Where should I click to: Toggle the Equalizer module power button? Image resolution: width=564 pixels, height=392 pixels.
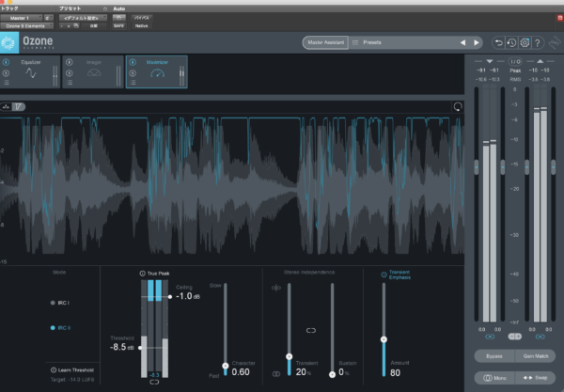[6, 62]
